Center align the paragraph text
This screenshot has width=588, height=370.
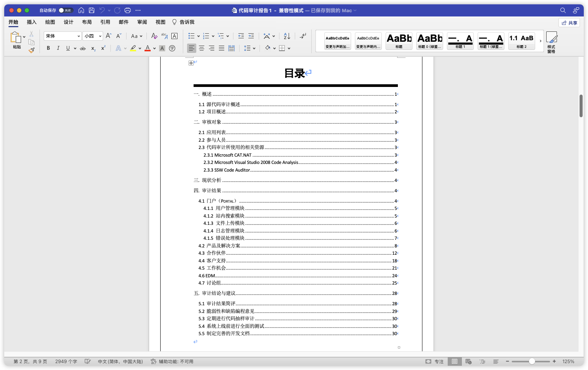202,48
